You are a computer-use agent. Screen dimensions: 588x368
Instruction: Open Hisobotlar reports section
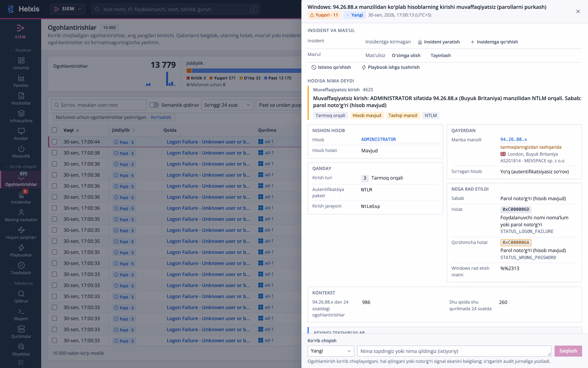[x=21, y=99]
